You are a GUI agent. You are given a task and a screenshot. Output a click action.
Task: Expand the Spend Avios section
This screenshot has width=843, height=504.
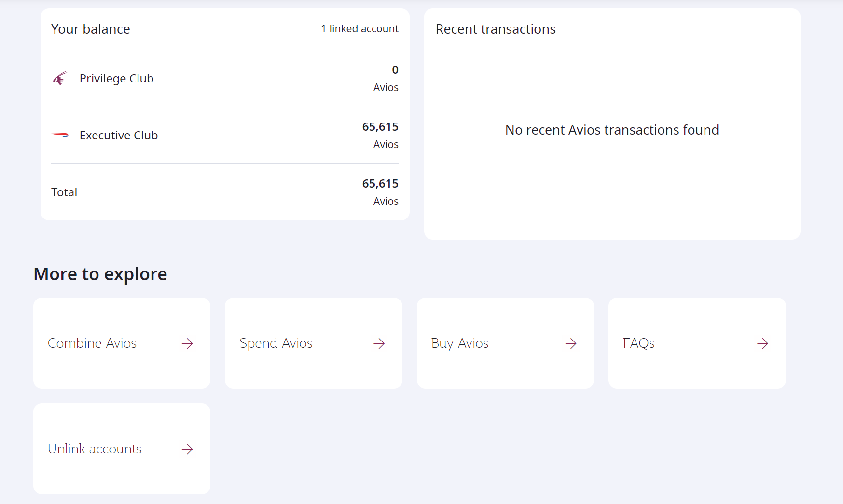pos(313,343)
